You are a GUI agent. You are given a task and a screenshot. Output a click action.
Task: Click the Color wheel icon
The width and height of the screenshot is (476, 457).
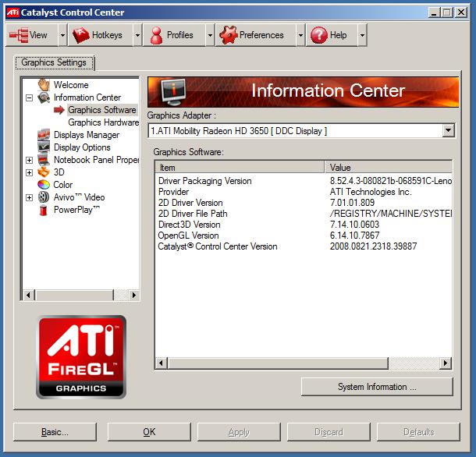pyautogui.click(x=44, y=185)
